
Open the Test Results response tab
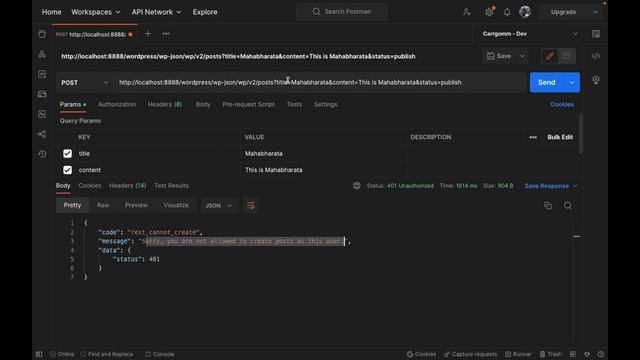tap(171, 186)
